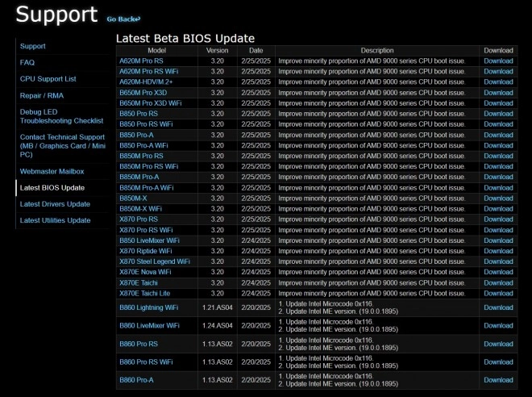The height and width of the screenshot is (397, 532).
Task: Open the A620M Pro RS WiFi model link
Action: click(x=148, y=71)
